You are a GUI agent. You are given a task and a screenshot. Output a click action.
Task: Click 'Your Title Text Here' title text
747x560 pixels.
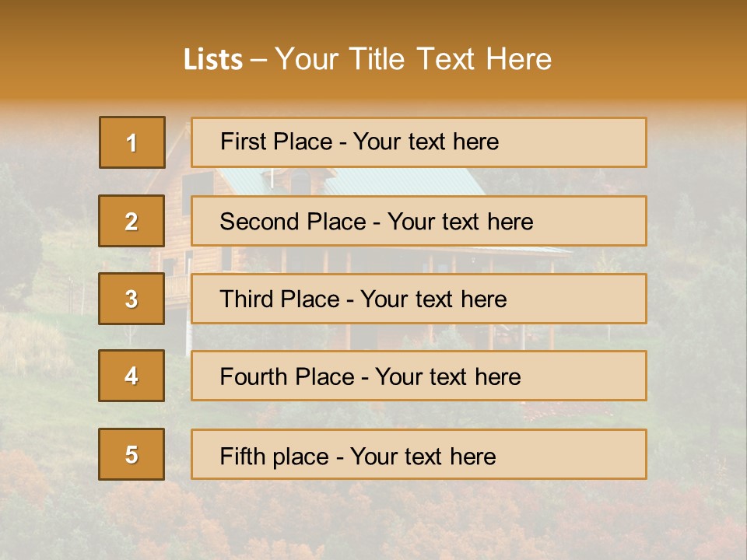pyautogui.click(x=413, y=59)
